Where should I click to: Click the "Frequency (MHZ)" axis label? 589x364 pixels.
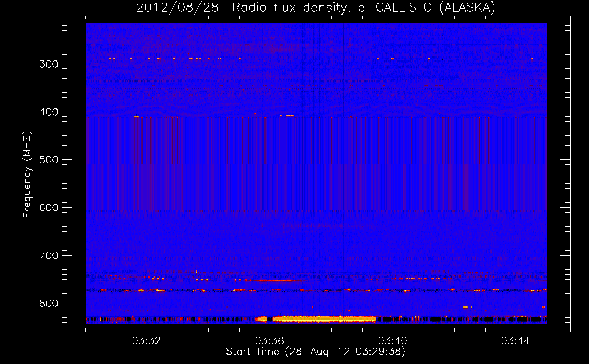click(x=27, y=174)
